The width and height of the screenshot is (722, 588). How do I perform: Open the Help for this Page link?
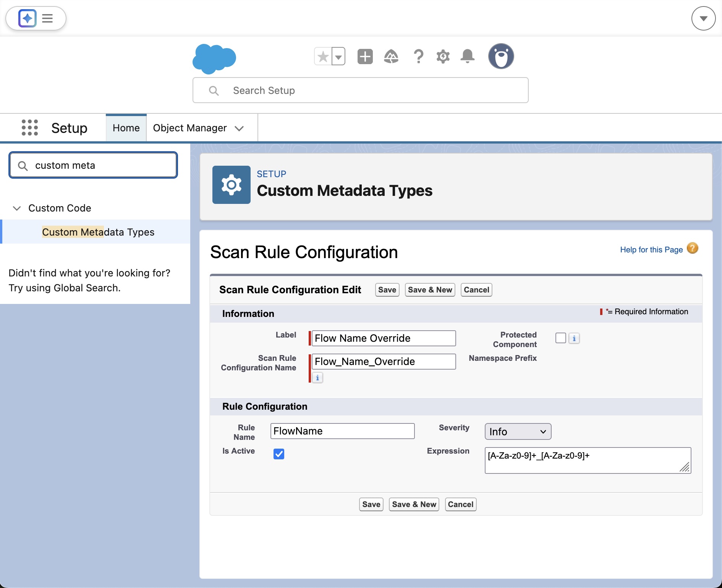click(x=651, y=250)
